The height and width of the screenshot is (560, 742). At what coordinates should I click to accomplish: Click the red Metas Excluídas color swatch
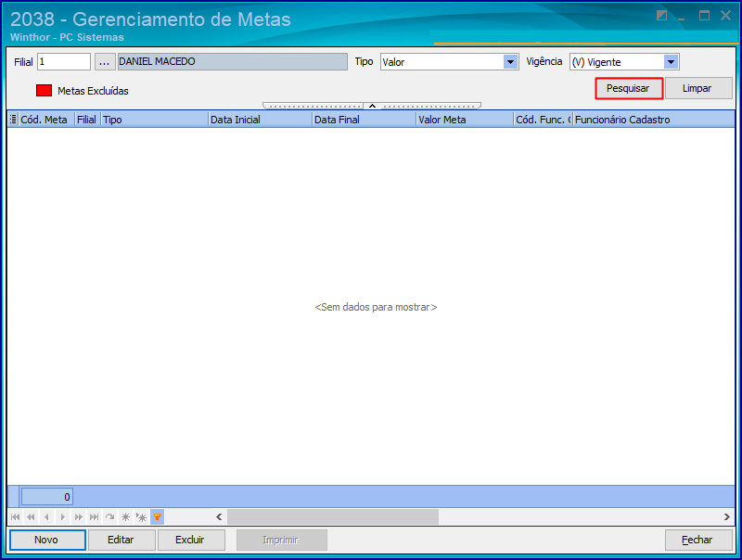click(x=44, y=91)
